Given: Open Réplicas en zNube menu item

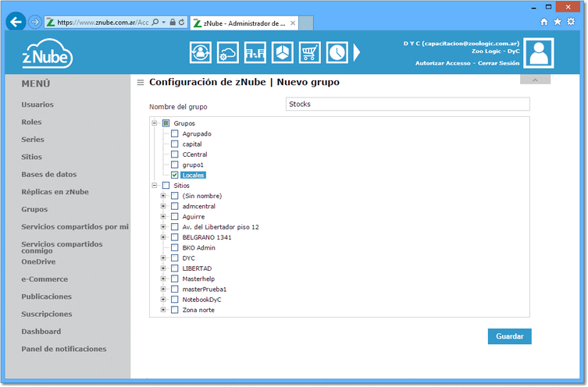Looking at the screenshot, I should pyautogui.click(x=55, y=192).
